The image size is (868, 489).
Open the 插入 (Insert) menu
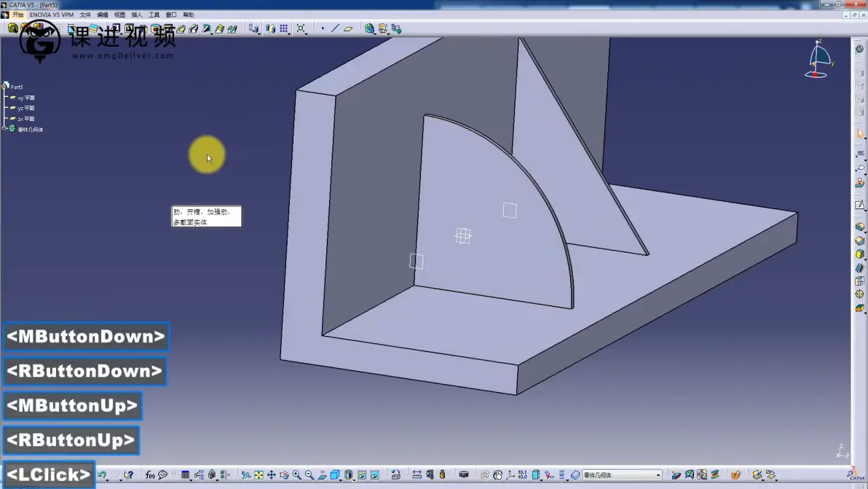tap(137, 15)
